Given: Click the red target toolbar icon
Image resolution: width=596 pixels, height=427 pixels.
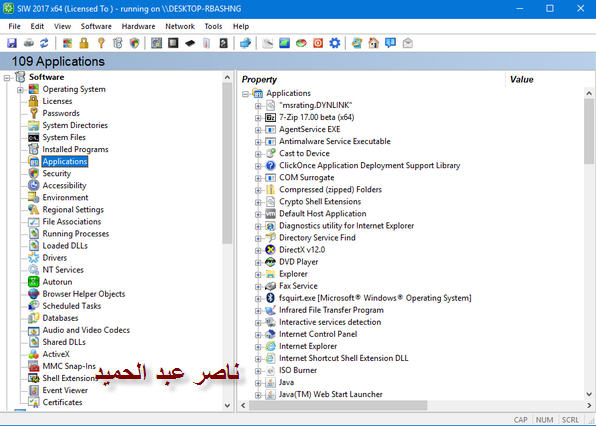Looking at the screenshot, I should (x=318, y=43).
